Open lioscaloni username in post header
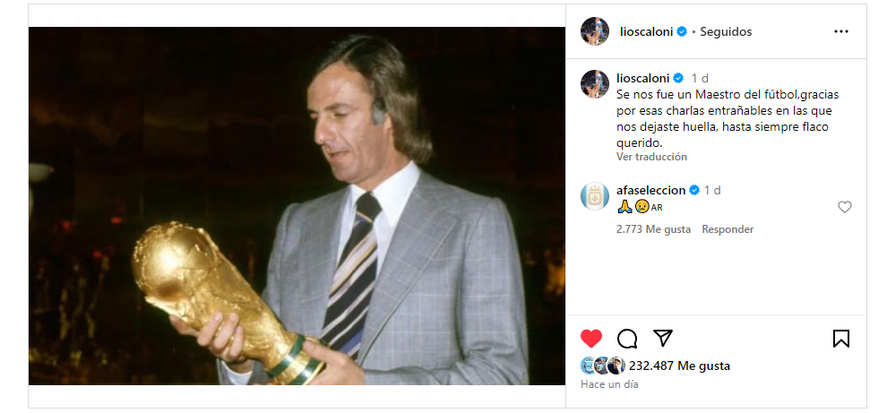Image resolution: width=887 pixels, height=413 pixels. pyautogui.click(x=645, y=32)
